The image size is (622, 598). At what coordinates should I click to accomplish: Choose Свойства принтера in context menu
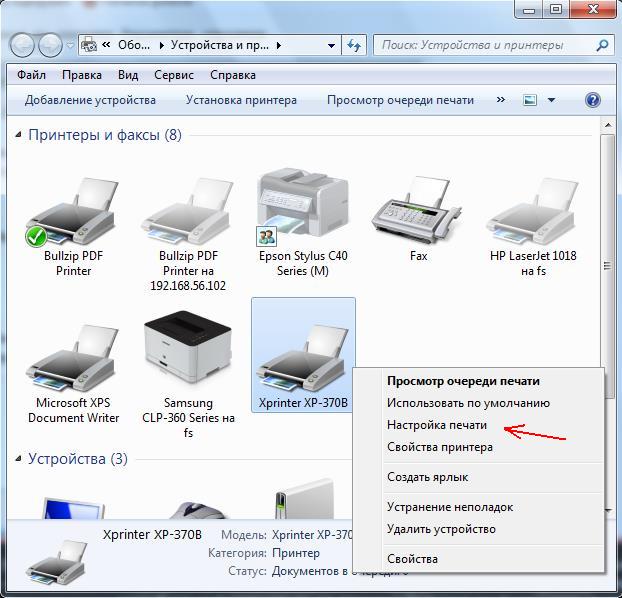coord(439,447)
